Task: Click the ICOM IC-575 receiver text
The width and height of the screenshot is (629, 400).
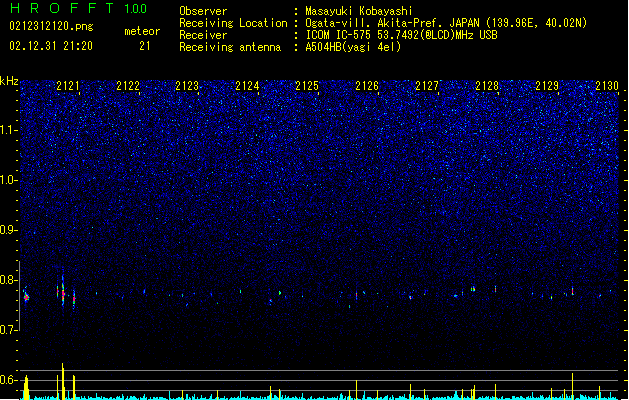Action: point(402,35)
